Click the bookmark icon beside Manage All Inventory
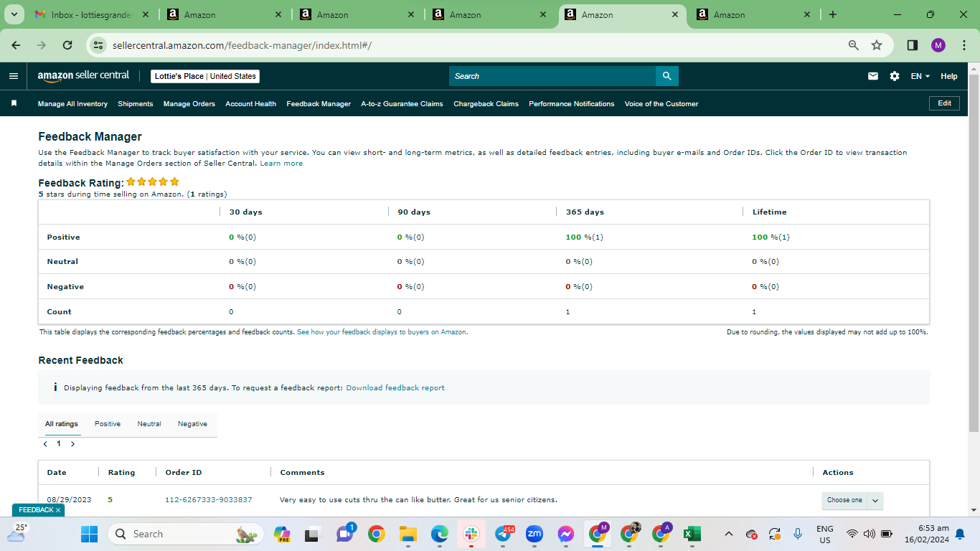 coord(14,103)
